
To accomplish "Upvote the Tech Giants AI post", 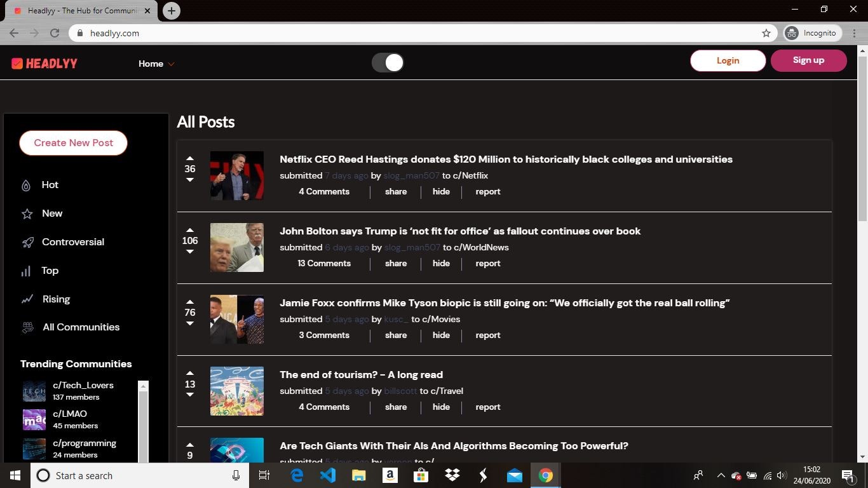I will [189, 445].
